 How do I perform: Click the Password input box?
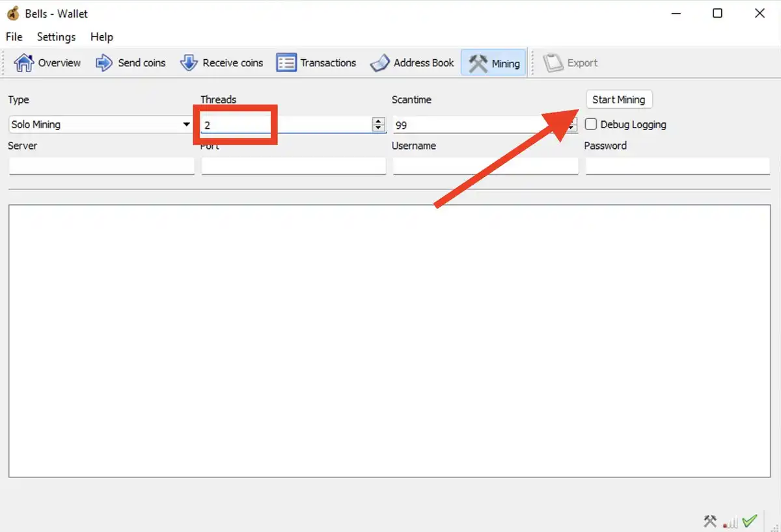tap(677, 166)
